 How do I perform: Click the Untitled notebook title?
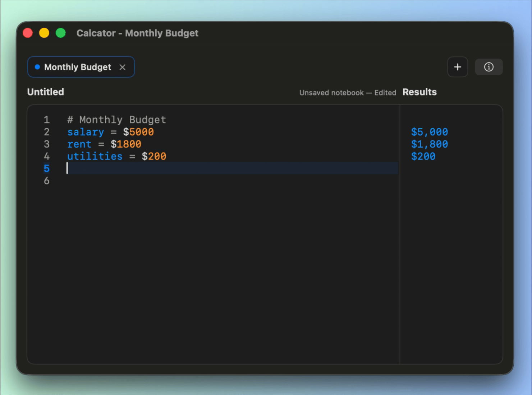point(45,92)
